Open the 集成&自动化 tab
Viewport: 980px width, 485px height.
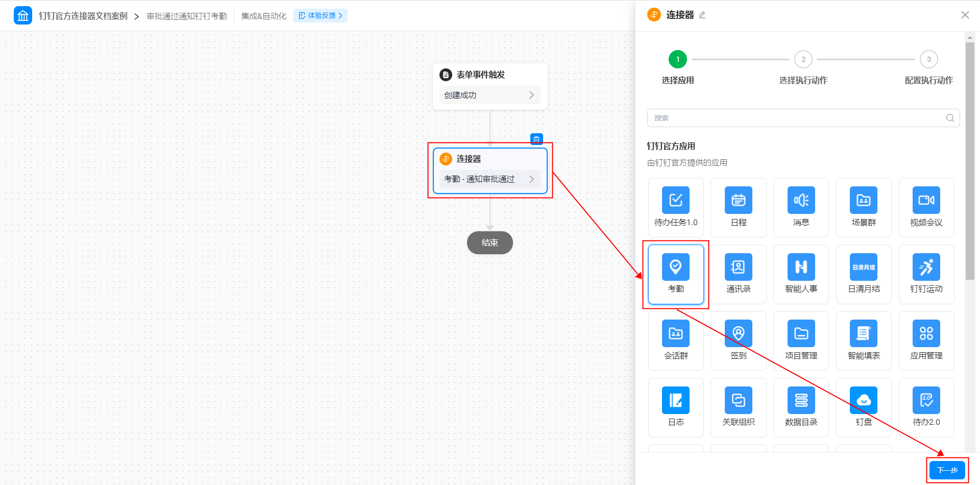click(264, 16)
